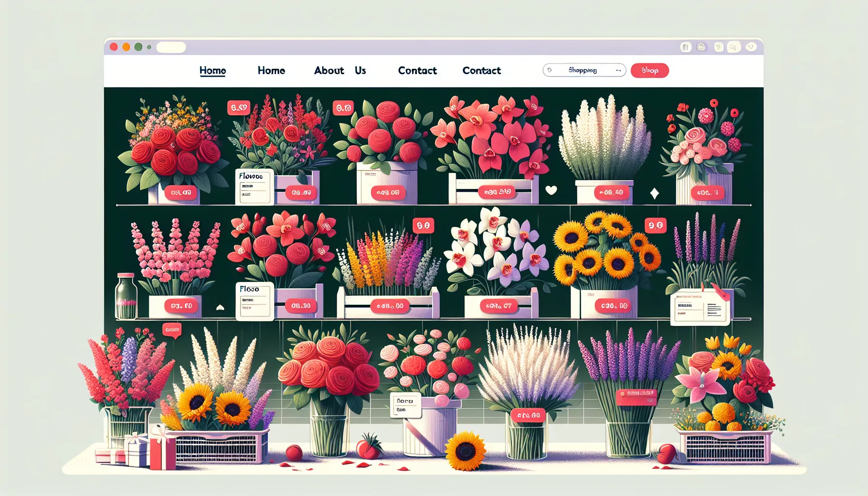Viewport: 868px width, 496px height.
Task: Click the rightmost V icon in the top toolbar
Action: (751, 47)
